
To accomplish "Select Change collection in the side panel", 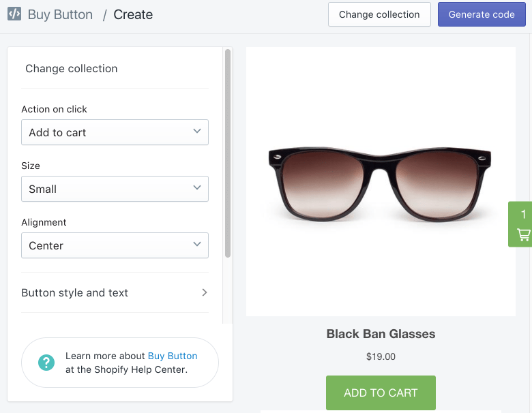I will pyautogui.click(x=71, y=69).
